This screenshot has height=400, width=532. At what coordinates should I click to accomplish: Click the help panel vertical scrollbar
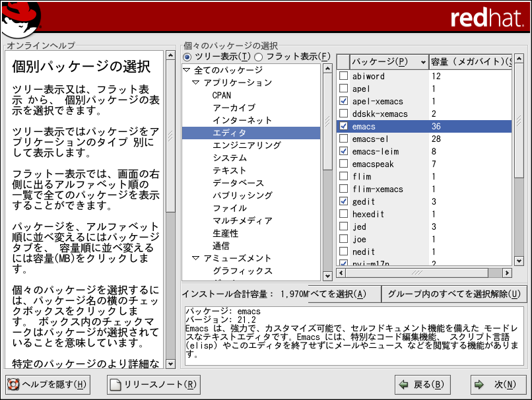click(171, 198)
